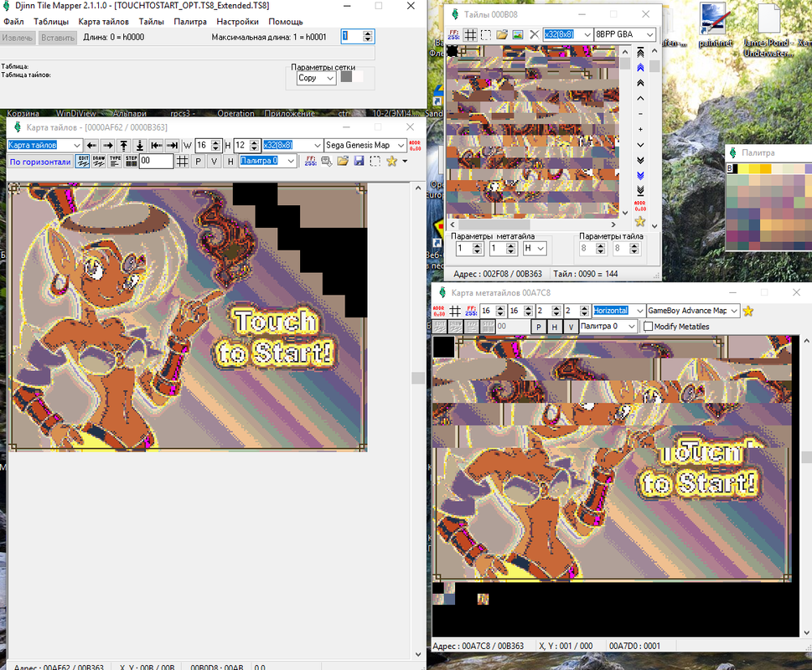This screenshot has height=670, width=812.
Task: Click the FF:255 icon in Tiles window
Action: click(x=453, y=34)
